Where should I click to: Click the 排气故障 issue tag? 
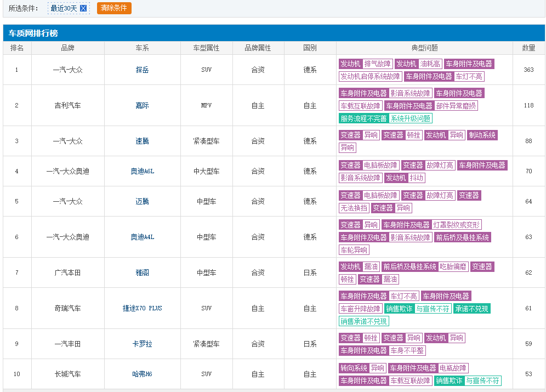coord(378,64)
